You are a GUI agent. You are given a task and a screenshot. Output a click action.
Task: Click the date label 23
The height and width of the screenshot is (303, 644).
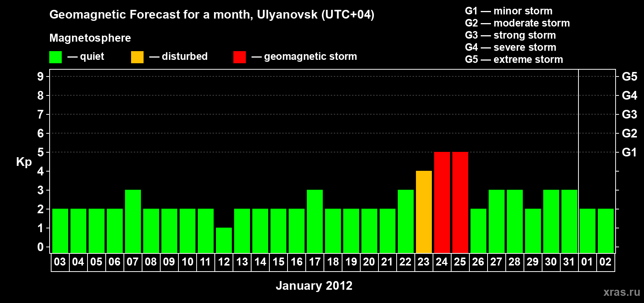[x=424, y=262]
